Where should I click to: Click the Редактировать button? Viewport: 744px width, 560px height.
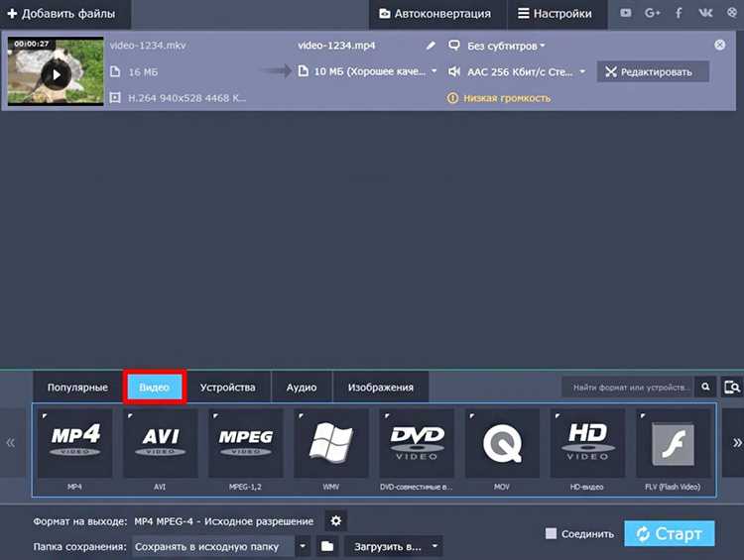tap(653, 72)
